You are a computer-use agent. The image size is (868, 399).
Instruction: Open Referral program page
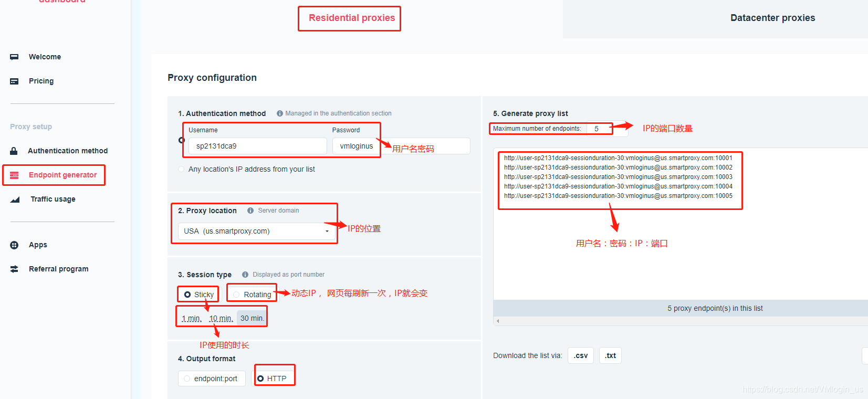59,269
